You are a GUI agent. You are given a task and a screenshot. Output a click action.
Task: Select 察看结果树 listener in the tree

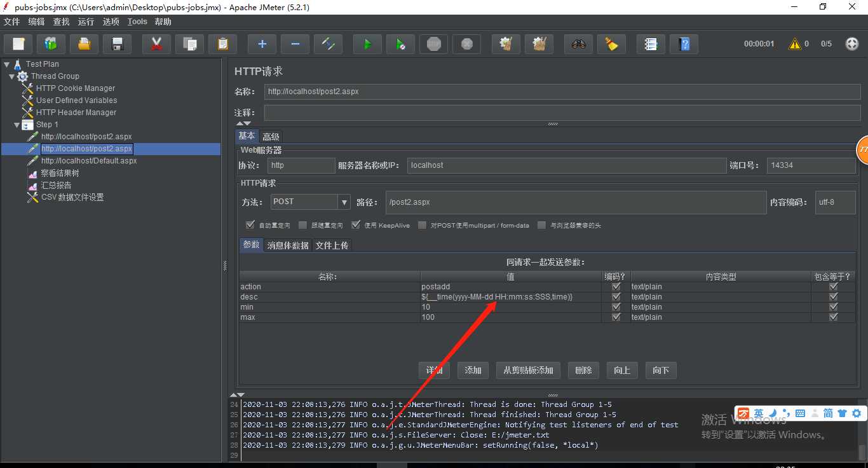coord(60,173)
